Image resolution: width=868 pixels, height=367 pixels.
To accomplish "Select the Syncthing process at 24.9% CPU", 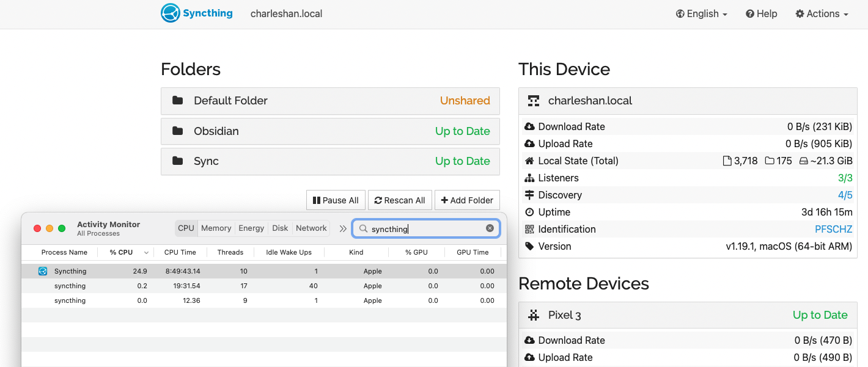I will (x=264, y=271).
